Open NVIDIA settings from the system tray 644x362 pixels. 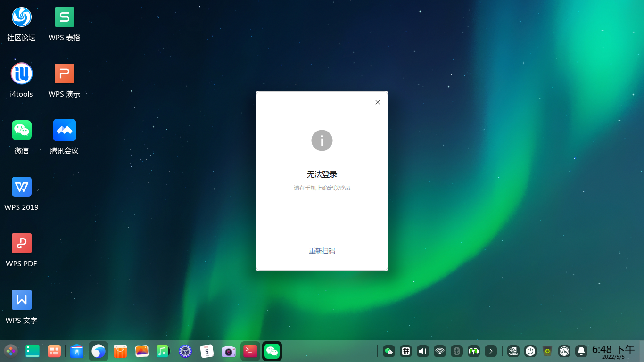[x=513, y=351]
